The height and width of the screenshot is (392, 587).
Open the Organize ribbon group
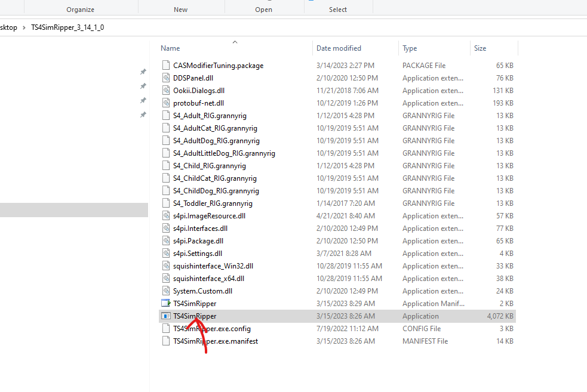80,9
